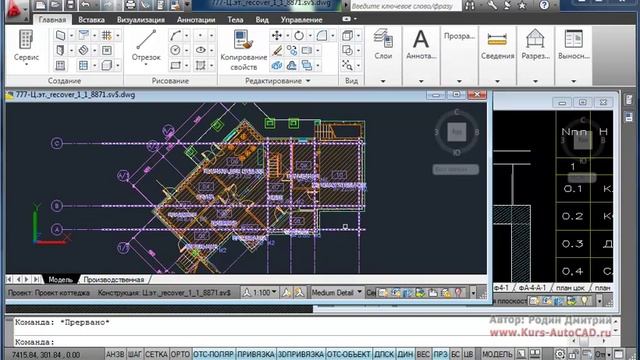Switch to the Вставка ribbon tab
The height and width of the screenshot is (360, 640).
point(91,20)
